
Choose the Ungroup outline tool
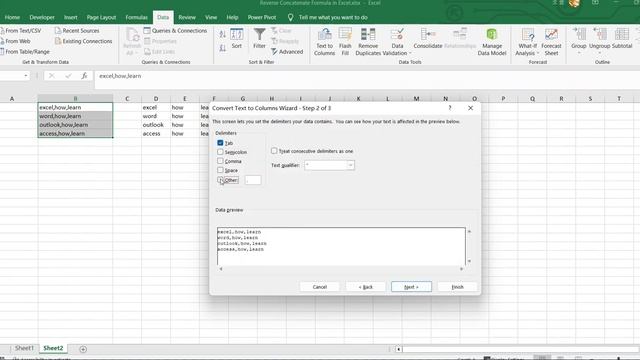click(x=599, y=41)
